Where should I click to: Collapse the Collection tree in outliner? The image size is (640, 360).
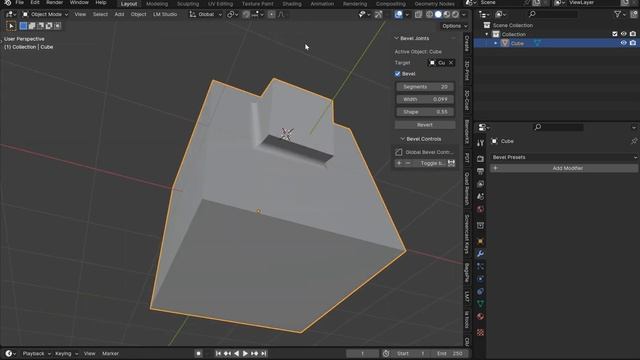(487, 34)
